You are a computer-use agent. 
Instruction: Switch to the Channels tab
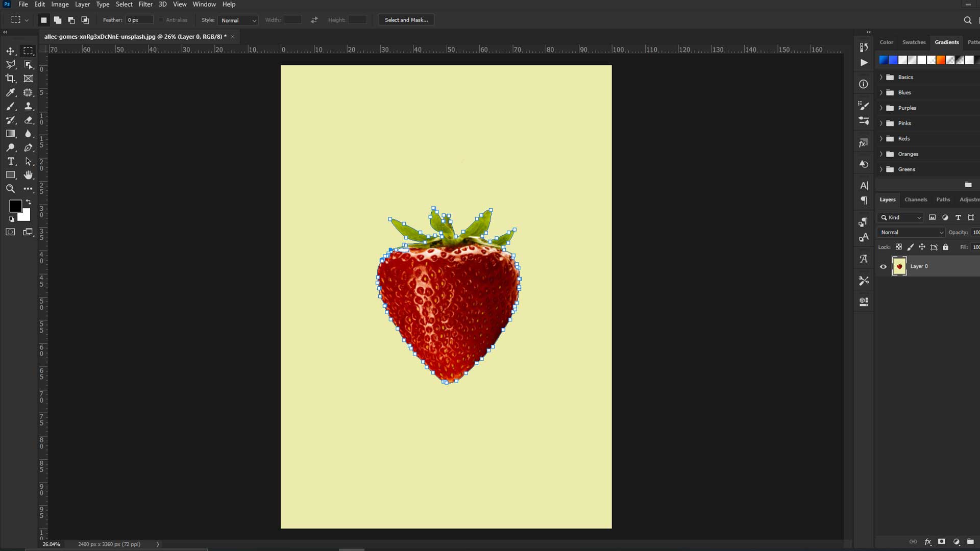tap(916, 199)
